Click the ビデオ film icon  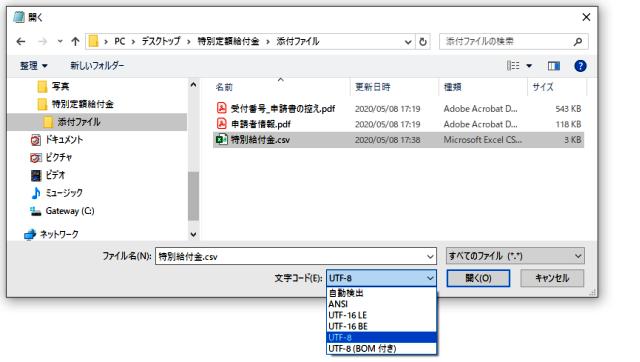point(36,175)
